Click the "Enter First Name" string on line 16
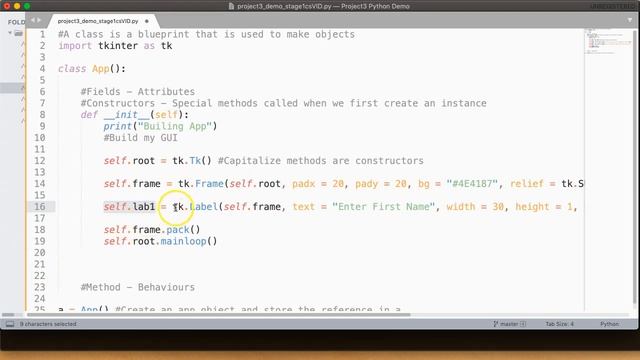Viewport: 640px width, 360px height. point(383,207)
